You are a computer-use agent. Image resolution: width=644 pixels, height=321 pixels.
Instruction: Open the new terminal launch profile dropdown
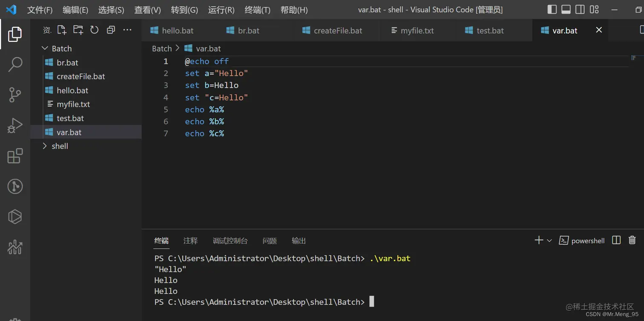(x=549, y=241)
